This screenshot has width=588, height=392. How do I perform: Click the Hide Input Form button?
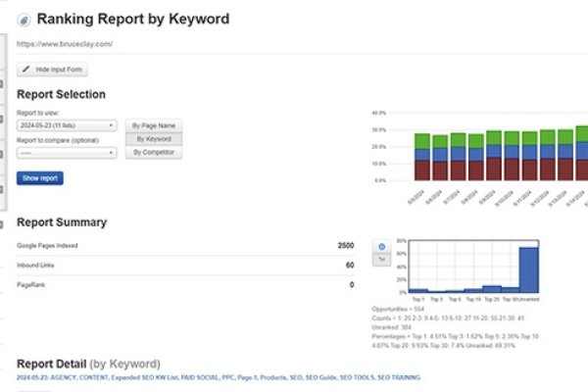point(52,71)
